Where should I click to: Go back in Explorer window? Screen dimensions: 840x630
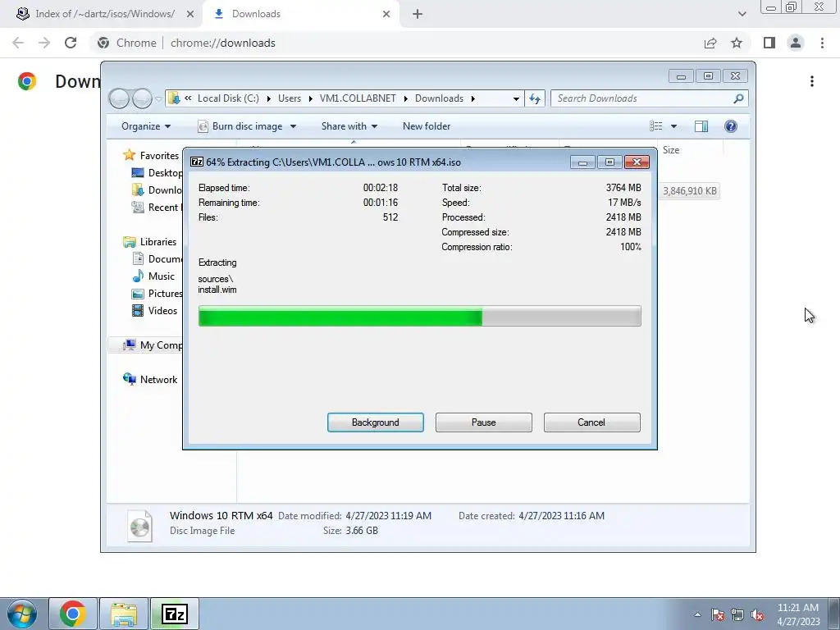pyautogui.click(x=119, y=98)
